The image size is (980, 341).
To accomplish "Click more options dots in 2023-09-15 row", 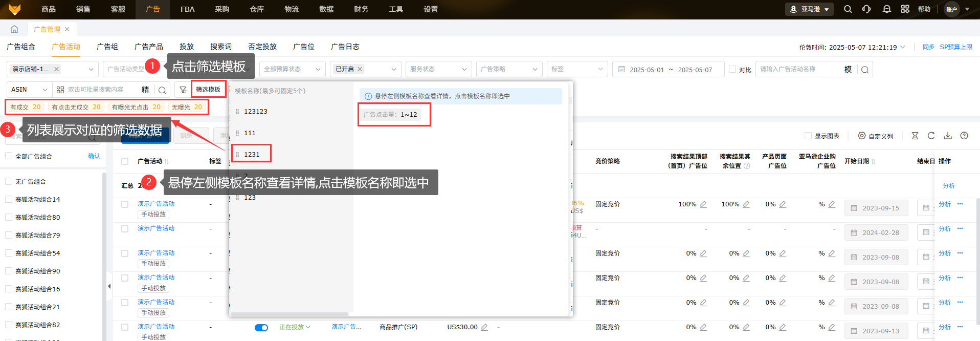I will click(x=960, y=204).
